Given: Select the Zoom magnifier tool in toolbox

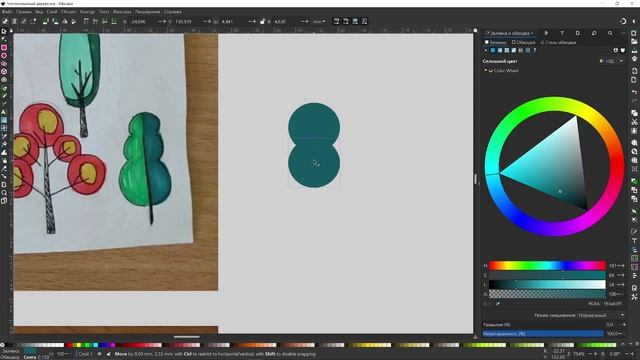Looking at the screenshot, I should coord(4,193).
